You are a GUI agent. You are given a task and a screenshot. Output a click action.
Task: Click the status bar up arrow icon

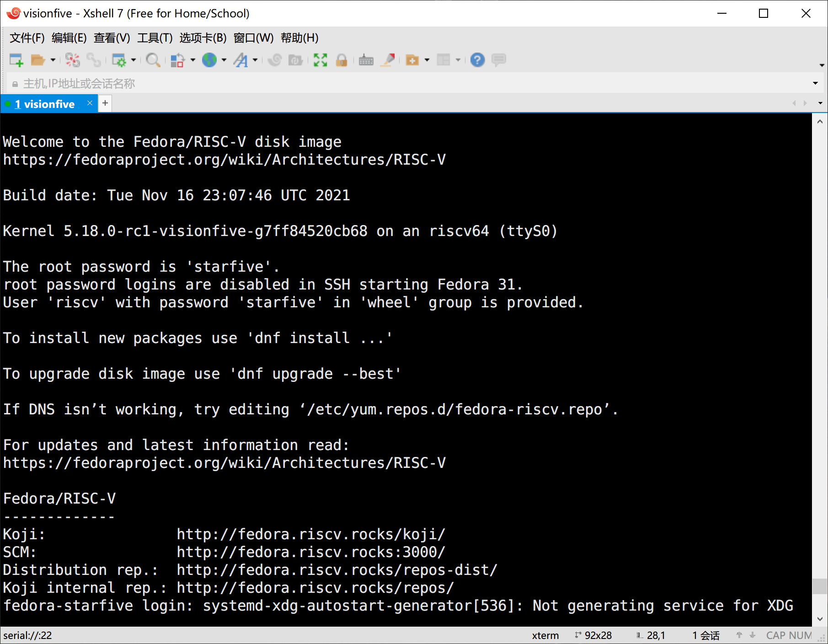point(739,635)
